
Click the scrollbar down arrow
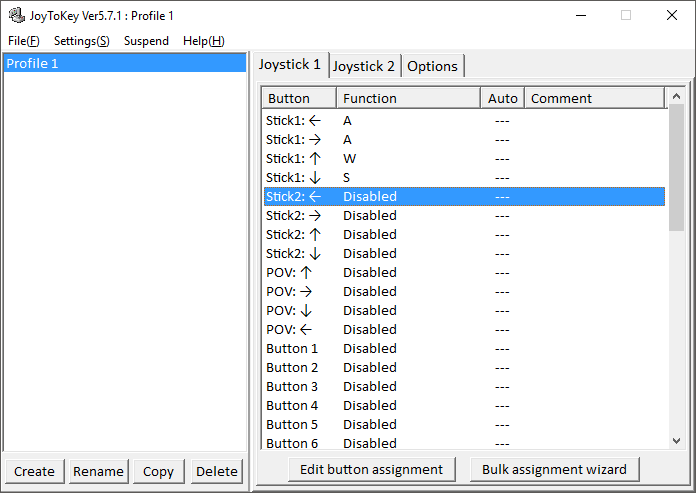click(676, 440)
